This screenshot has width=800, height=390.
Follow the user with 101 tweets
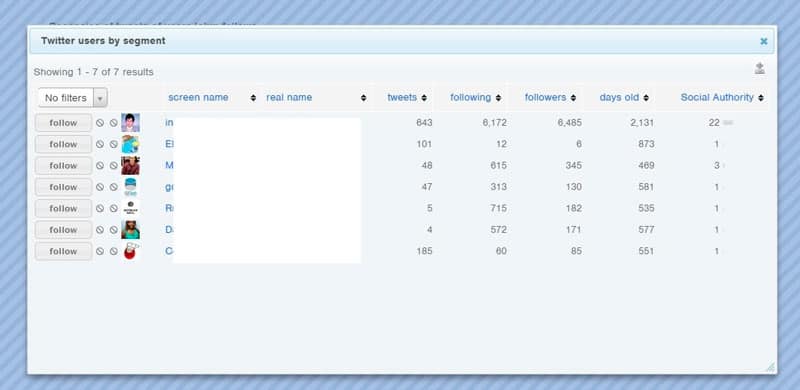(x=63, y=144)
